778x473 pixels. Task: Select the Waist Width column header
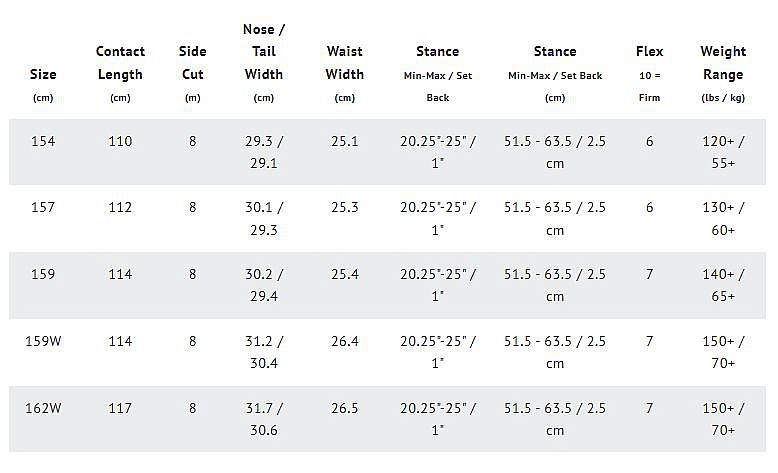(344, 73)
